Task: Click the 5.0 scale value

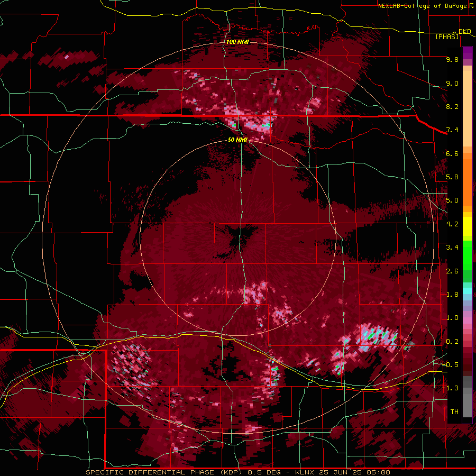Action: (x=452, y=200)
